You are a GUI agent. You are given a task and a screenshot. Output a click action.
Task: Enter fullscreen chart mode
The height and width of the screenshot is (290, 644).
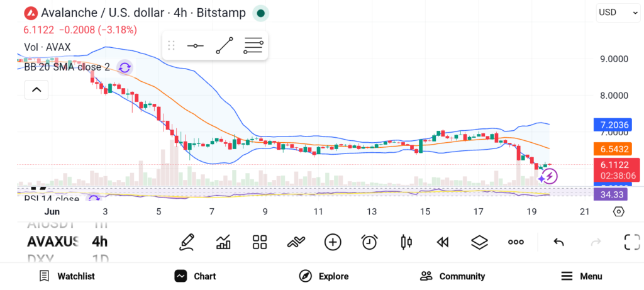(632, 242)
